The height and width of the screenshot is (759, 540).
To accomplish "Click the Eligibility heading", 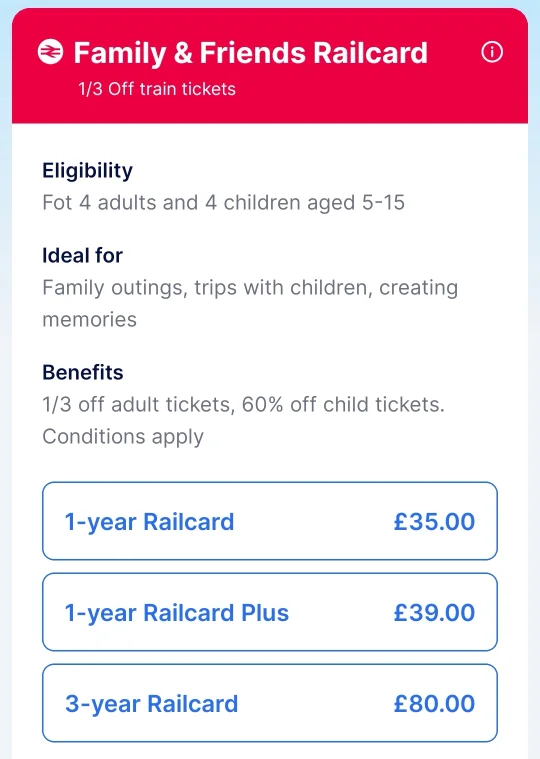I will click(x=87, y=171).
